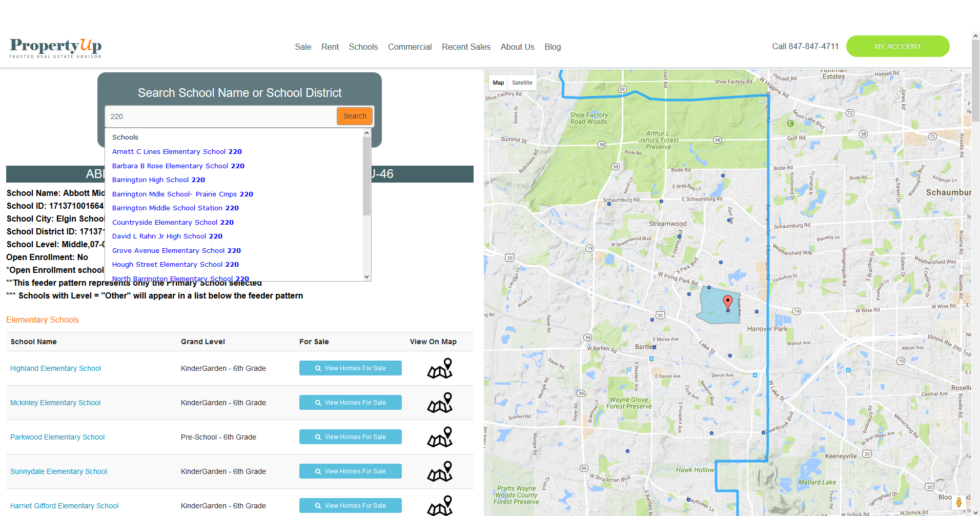The image size is (980, 516).
Task: Open map view for Parkwood Elementary School
Action: (440, 437)
